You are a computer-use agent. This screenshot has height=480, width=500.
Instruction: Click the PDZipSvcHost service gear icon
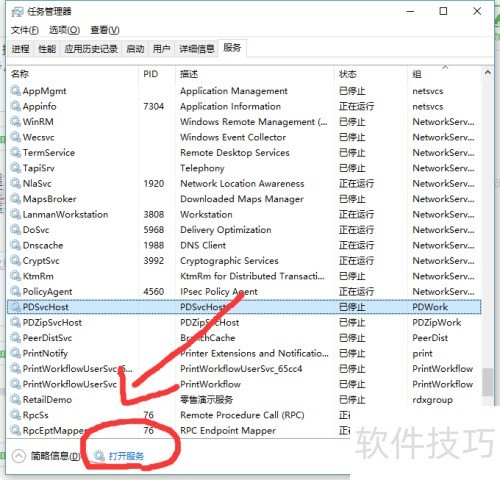15,322
